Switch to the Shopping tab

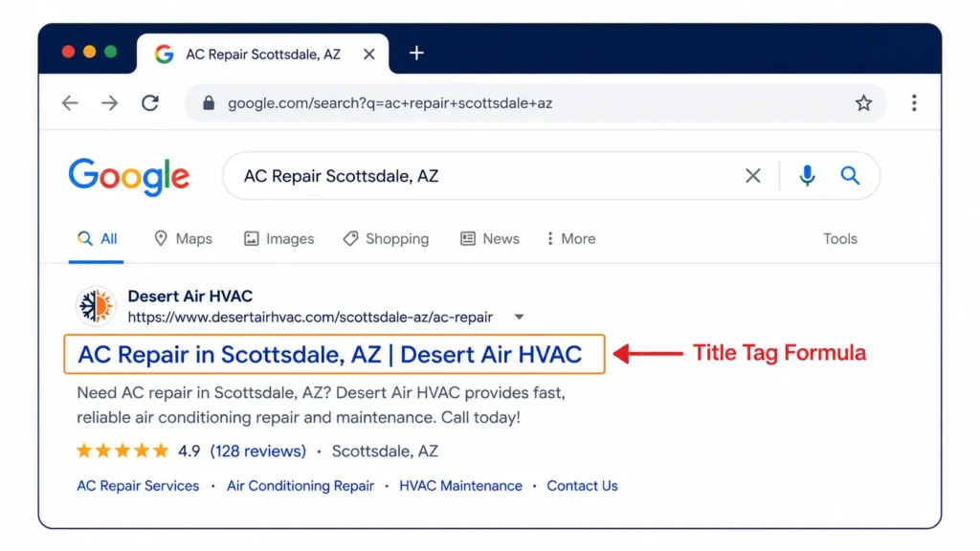(386, 238)
